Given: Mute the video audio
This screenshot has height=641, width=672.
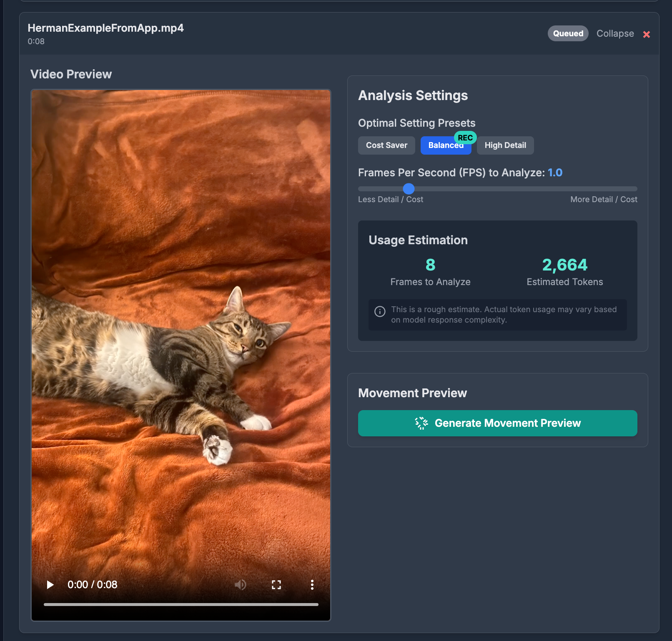Looking at the screenshot, I should 240,585.
